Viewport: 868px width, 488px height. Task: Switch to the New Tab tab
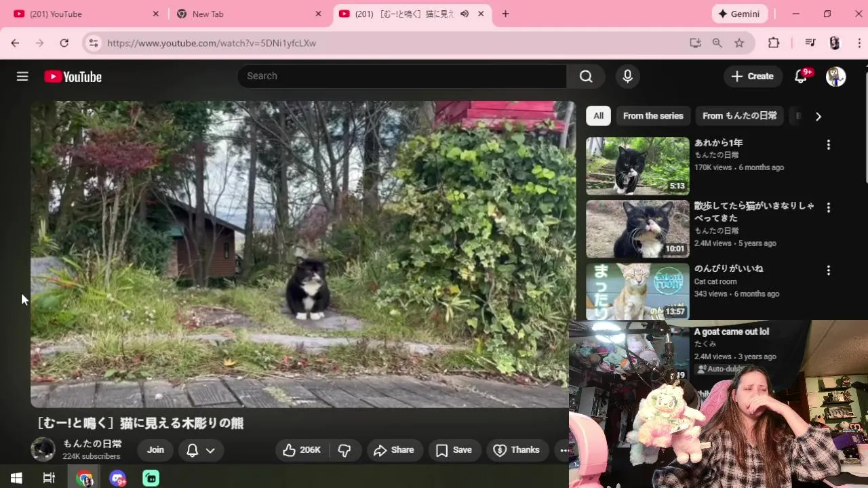tap(248, 14)
